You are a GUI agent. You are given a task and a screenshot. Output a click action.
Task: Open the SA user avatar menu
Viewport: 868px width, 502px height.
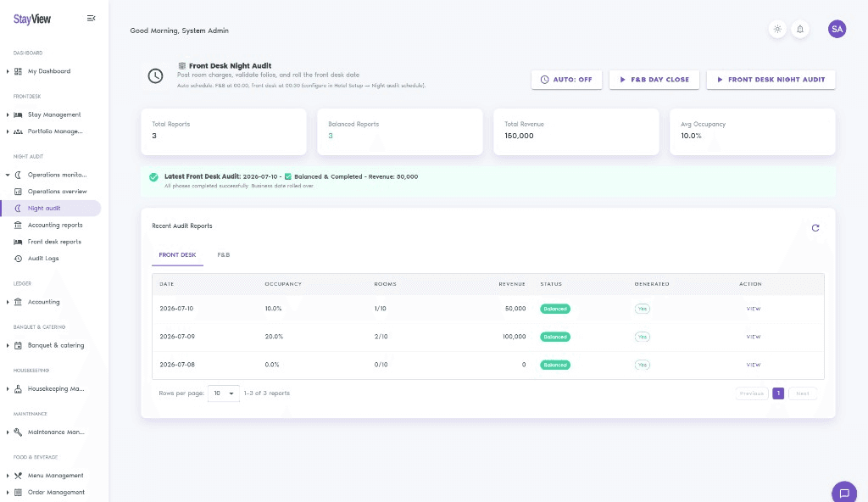point(837,29)
